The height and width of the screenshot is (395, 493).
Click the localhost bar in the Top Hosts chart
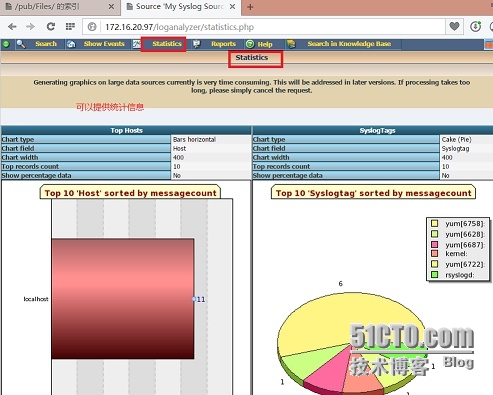(x=123, y=299)
